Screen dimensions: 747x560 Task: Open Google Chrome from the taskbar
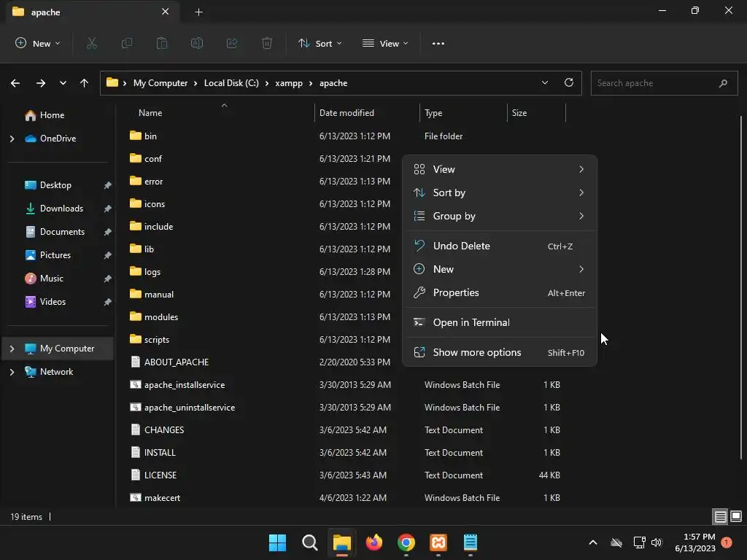pos(406,542)
